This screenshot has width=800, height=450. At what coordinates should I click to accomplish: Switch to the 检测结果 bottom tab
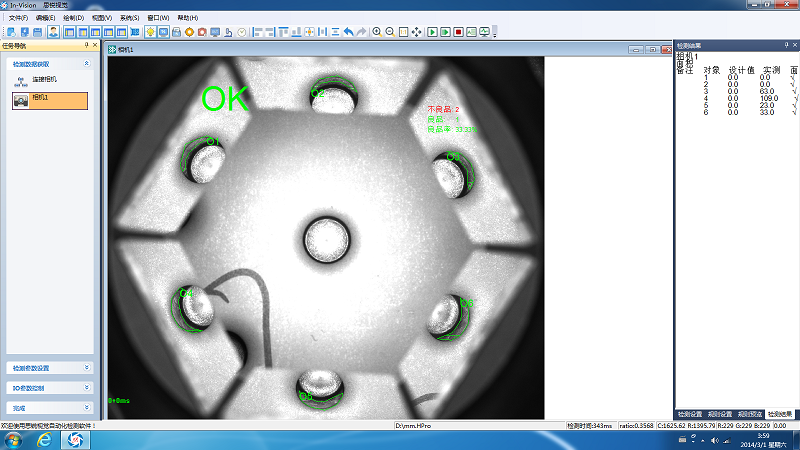780,414
